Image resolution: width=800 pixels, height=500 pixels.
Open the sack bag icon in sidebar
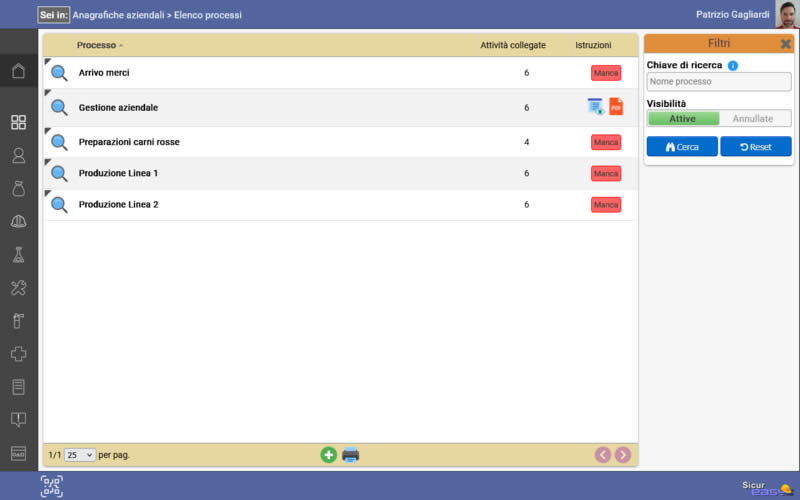(x=18, y=188)
